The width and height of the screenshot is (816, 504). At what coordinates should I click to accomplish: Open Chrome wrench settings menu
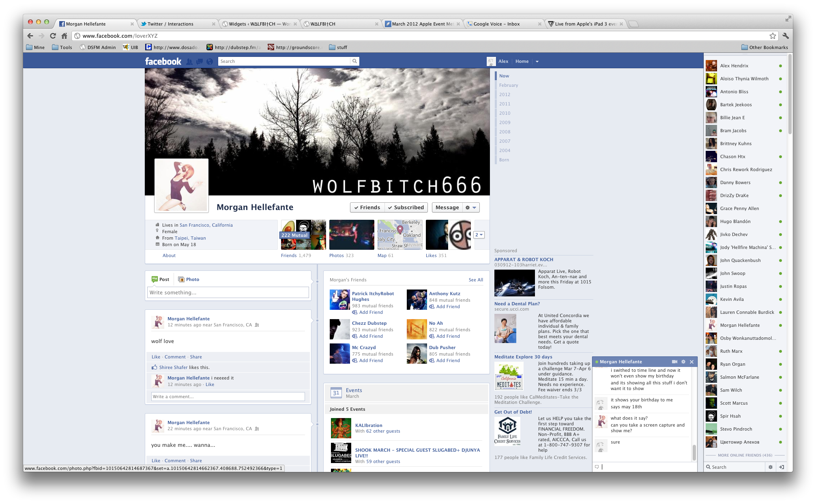pyautogui.click(x=786, y=36)
